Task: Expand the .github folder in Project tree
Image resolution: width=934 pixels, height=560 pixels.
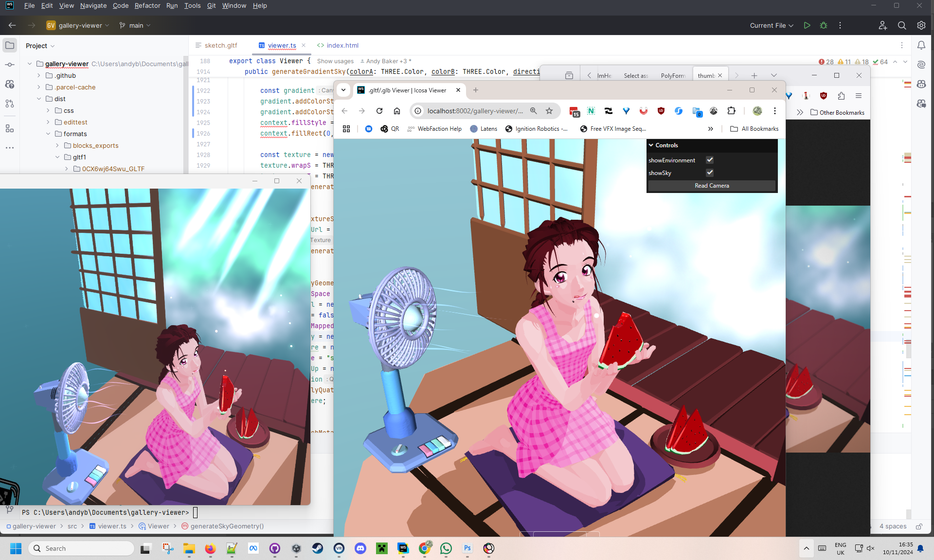Action: tap(38, 75)
